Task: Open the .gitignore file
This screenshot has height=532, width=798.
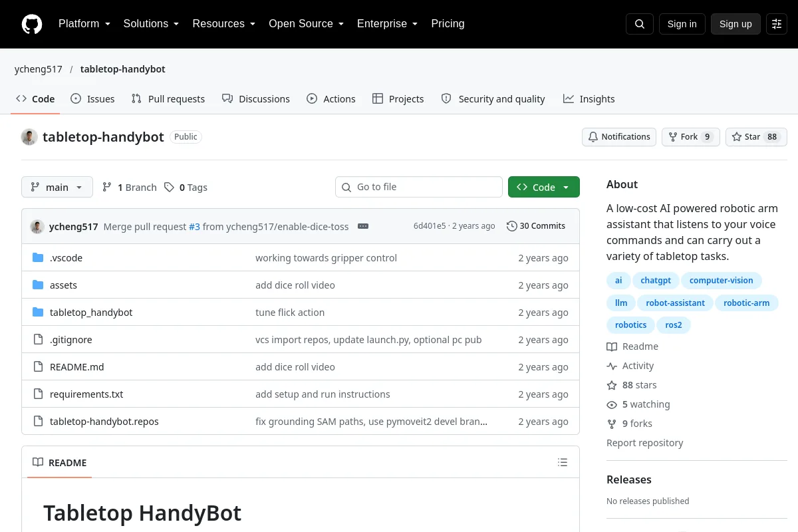Action: 71,340
